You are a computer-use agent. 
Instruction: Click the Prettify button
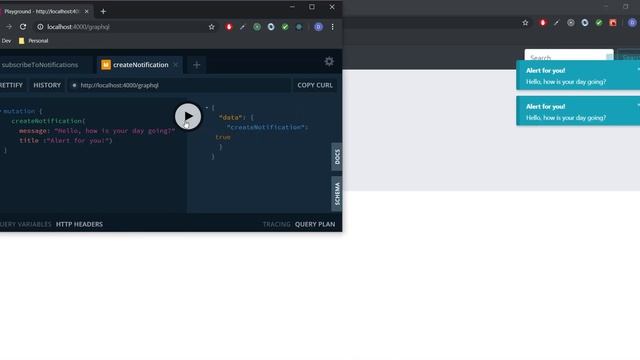pos(12,85)
